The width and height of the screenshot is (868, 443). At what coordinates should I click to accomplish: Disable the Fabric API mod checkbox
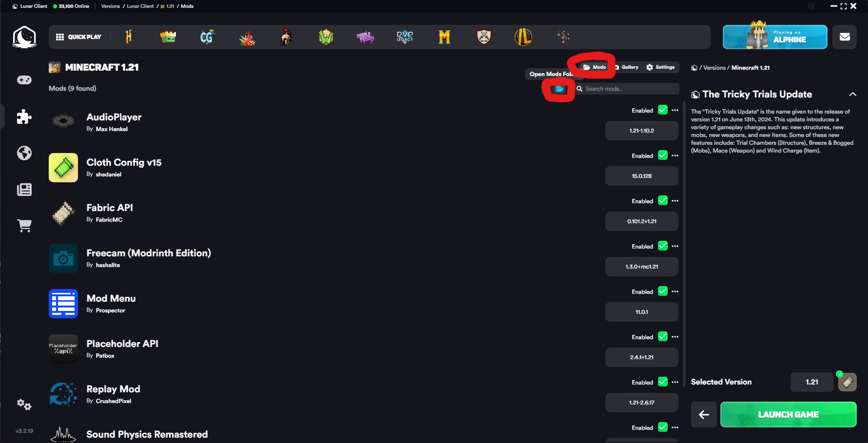pyautogui.click(x=663, y=201)
